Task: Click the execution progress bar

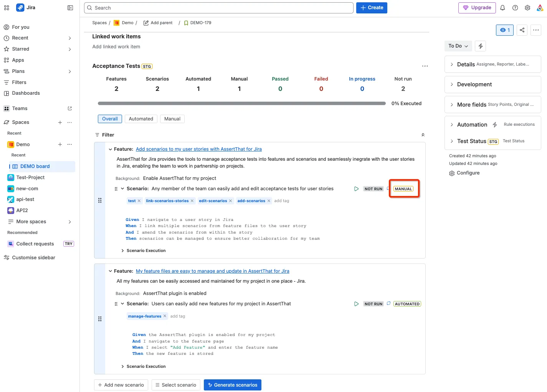Action: [242, 103]
